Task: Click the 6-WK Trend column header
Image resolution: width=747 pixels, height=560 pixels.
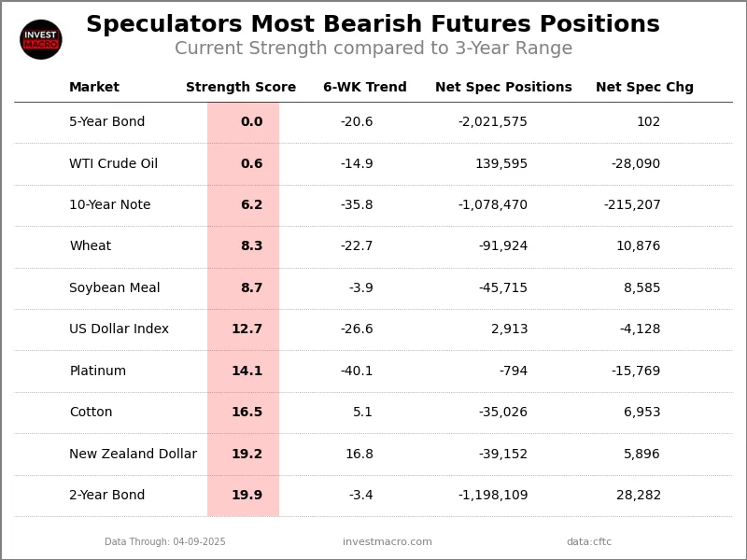Action: click(x=365, y=88)
